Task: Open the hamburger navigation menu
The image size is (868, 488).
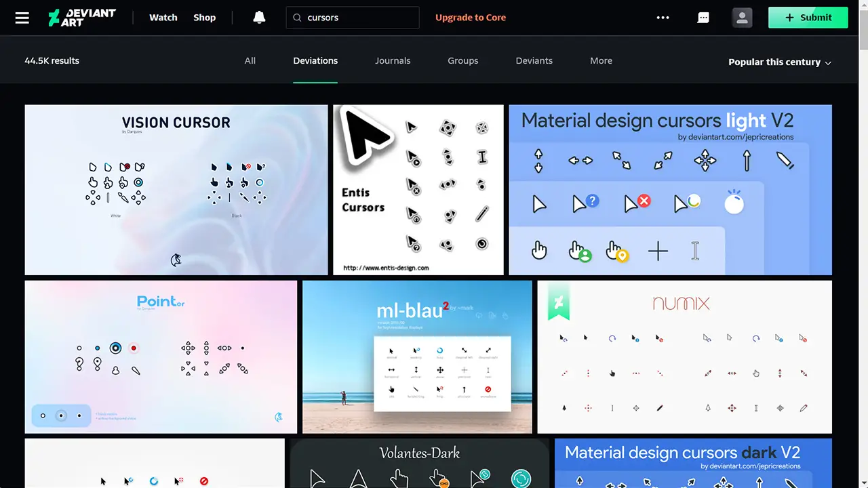Action: pyautogui.click(x=22, y=18)
